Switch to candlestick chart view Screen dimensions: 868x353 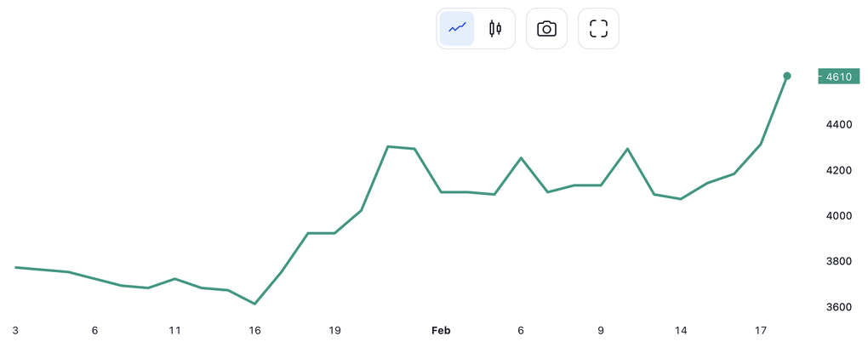click(494, 28)
